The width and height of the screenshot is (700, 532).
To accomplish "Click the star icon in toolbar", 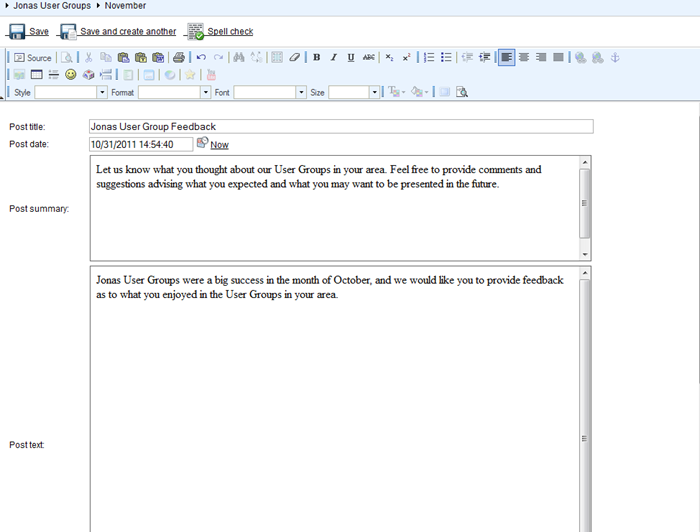I will click(x=190, y=75).
